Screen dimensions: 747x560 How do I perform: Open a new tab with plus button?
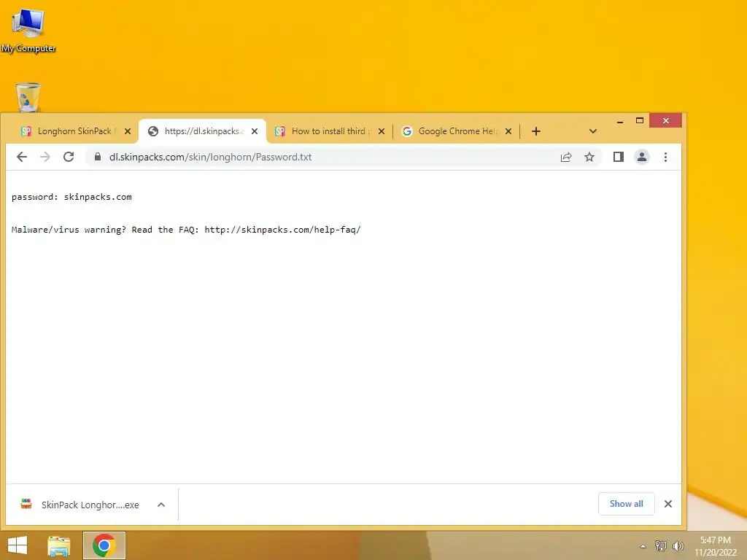536,131
